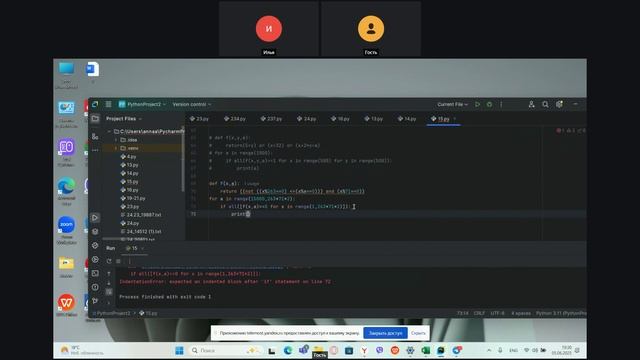This screenshot has width=640, height=360.
Task: Select 24.py in project tree
Action: pyautogui.click(x=129, y=223)
